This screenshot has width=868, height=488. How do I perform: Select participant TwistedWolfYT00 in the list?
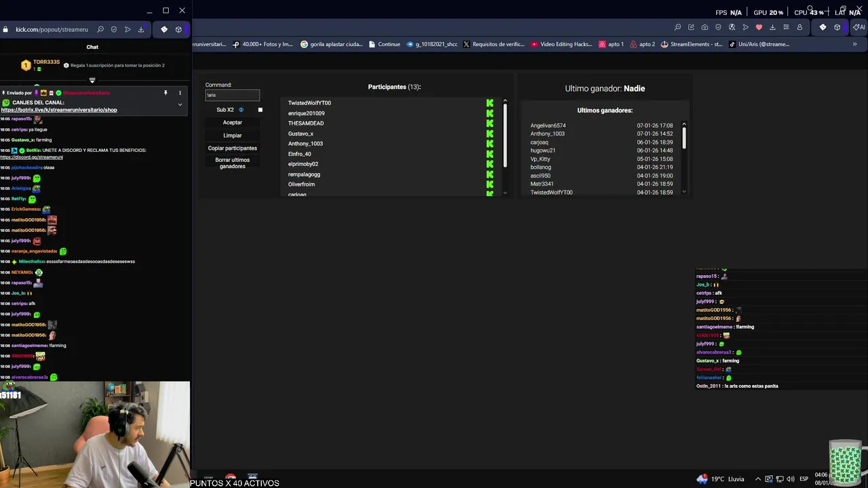pos(309,103)
